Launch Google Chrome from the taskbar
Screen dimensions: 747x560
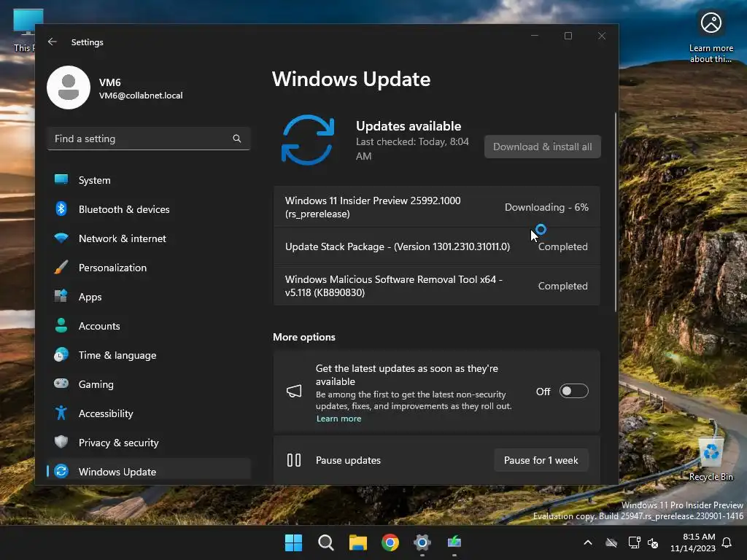pos(390,542)
